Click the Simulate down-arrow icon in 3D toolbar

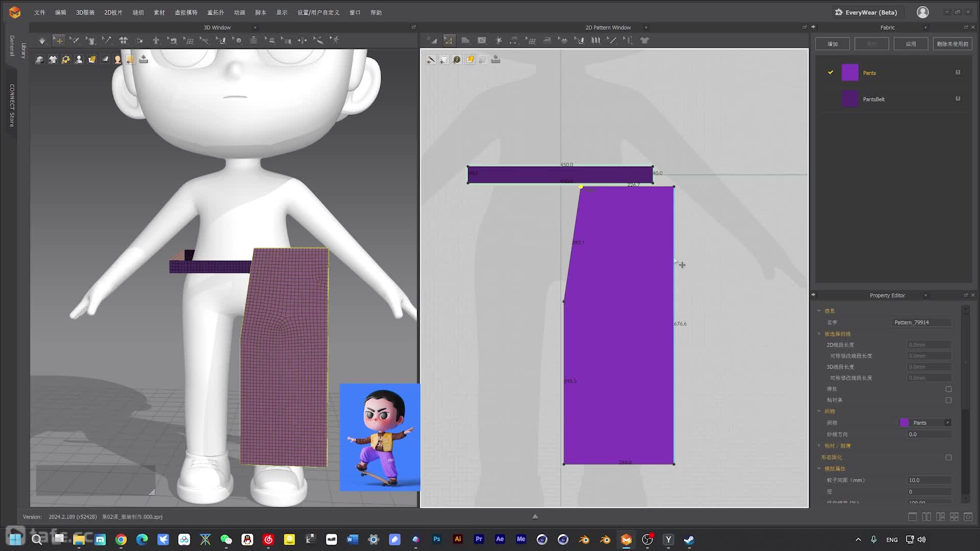(x=42, y=40)
